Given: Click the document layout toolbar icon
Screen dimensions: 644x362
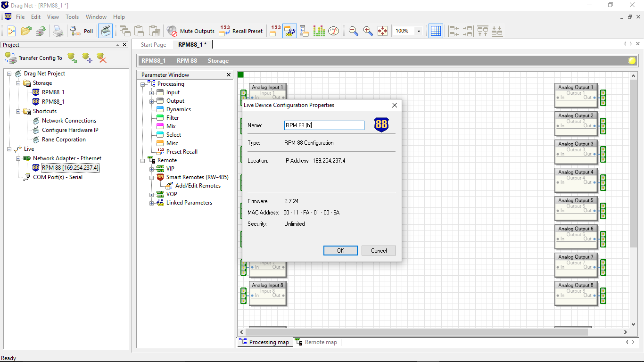Looking at the screenshot, I should 305,31.
